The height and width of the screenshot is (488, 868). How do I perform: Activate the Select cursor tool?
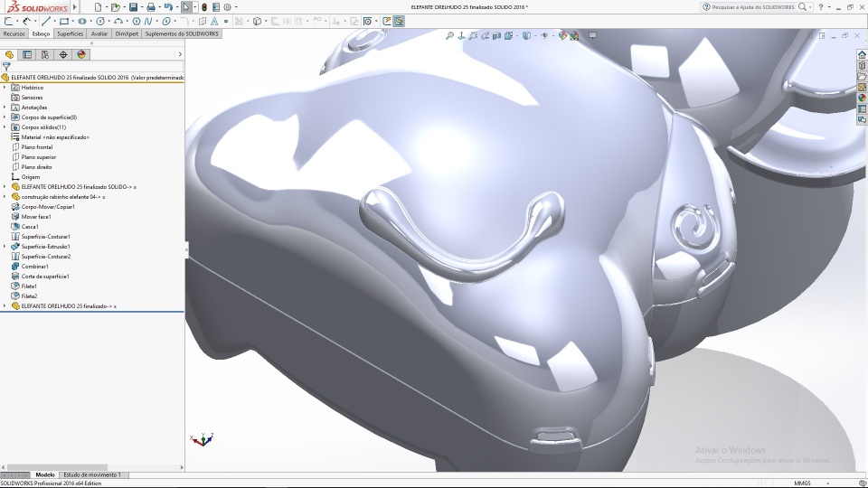point(186,7)
